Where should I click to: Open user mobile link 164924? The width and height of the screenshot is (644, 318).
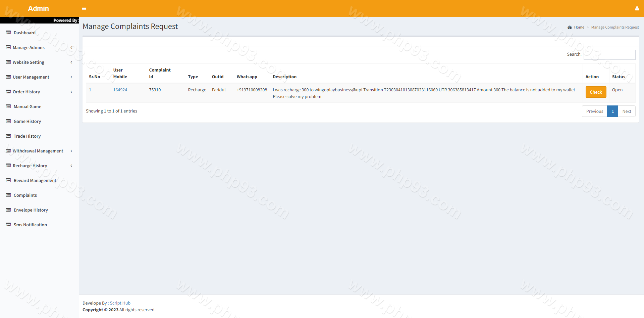120,90
